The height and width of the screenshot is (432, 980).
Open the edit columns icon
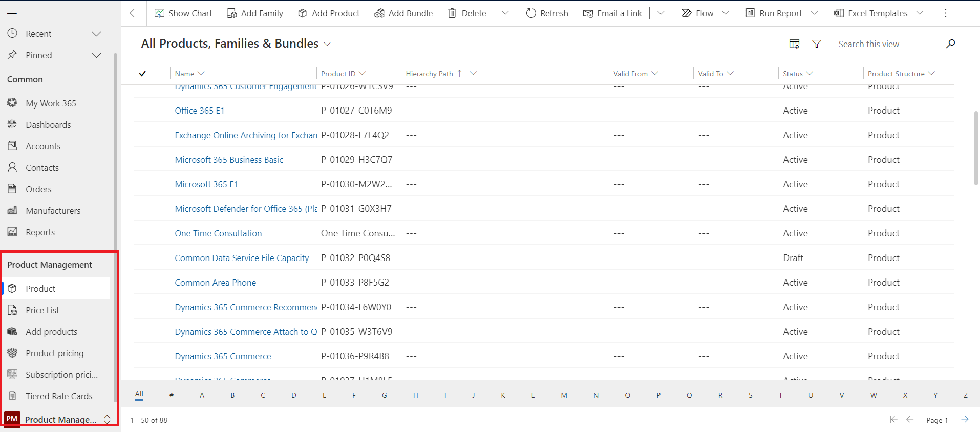794,44
